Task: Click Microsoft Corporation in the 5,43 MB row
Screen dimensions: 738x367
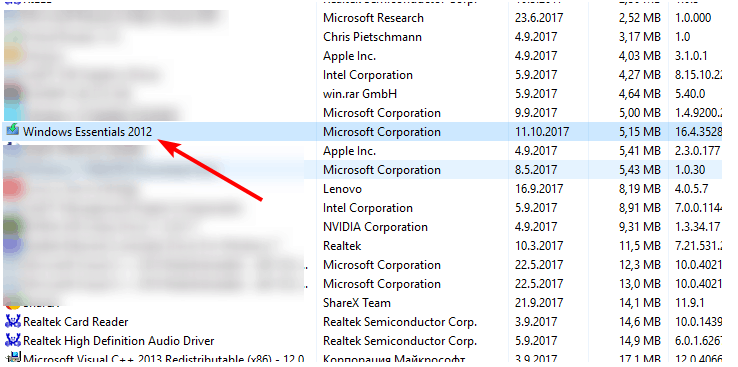Action: click(x=382, y=170)
